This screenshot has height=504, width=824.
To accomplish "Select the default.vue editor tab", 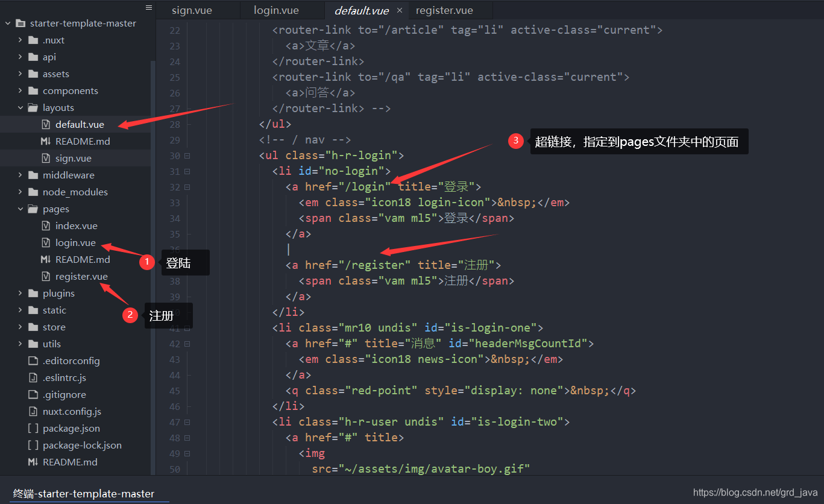I will point(362,10).
